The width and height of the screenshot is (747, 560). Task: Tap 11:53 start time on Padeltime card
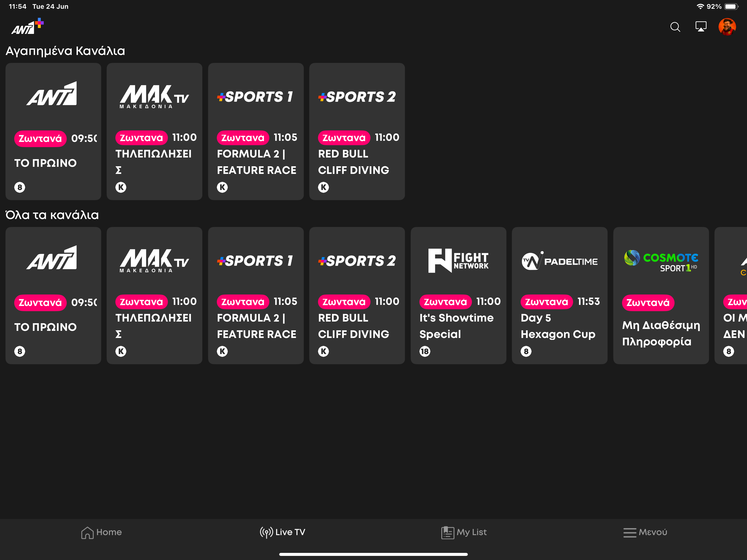589,301
